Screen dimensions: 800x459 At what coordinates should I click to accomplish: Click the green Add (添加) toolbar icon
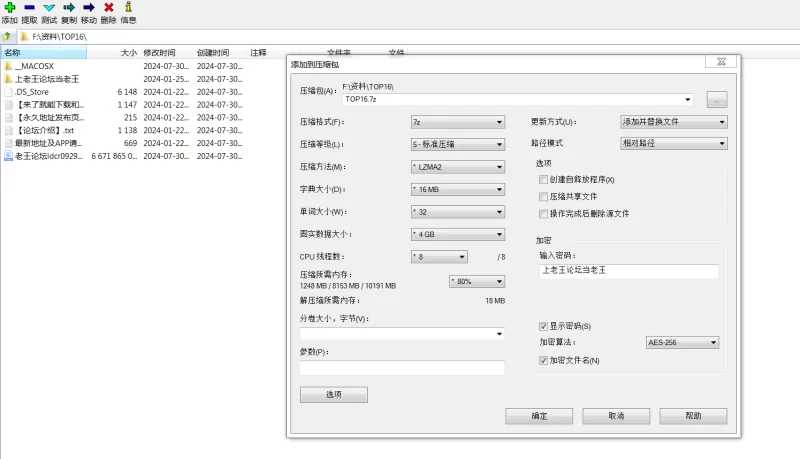(x=9, y=7)
